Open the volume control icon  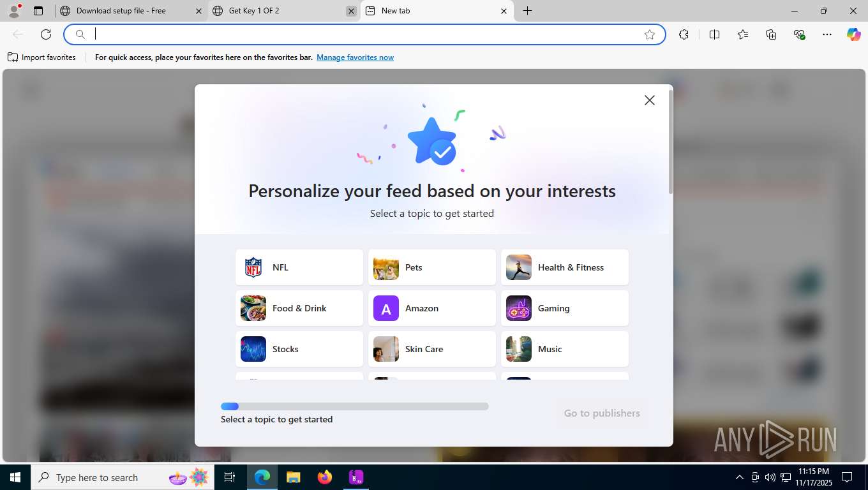[770, 477]
